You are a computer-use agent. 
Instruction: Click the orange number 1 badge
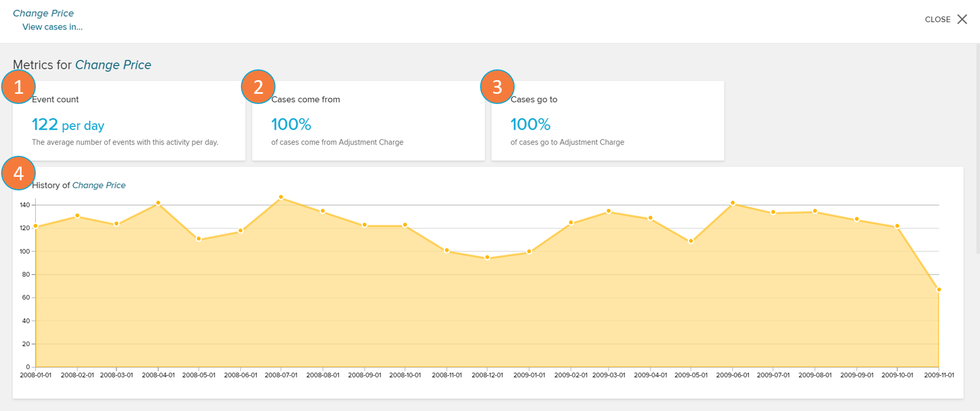coord(18,87)
